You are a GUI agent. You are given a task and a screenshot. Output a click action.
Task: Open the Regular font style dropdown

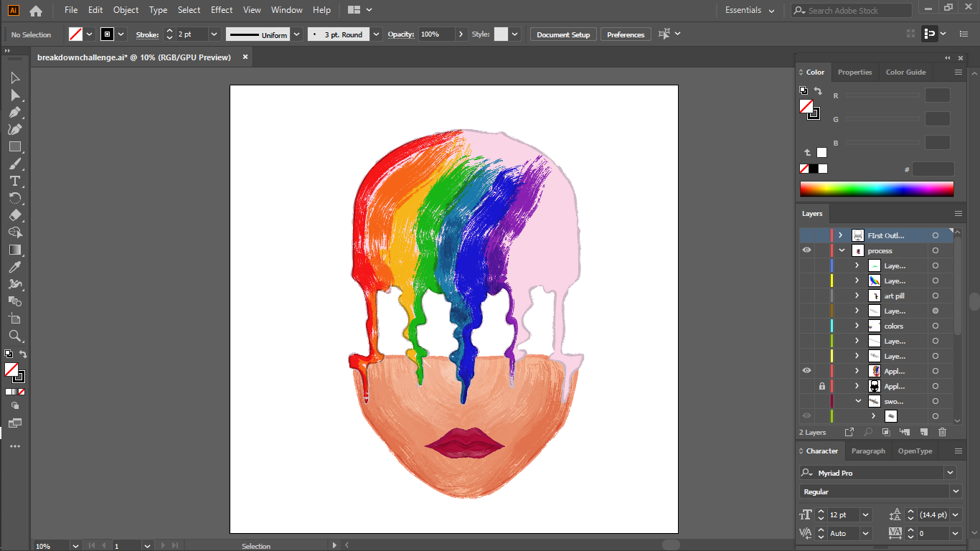pos(955,491)
